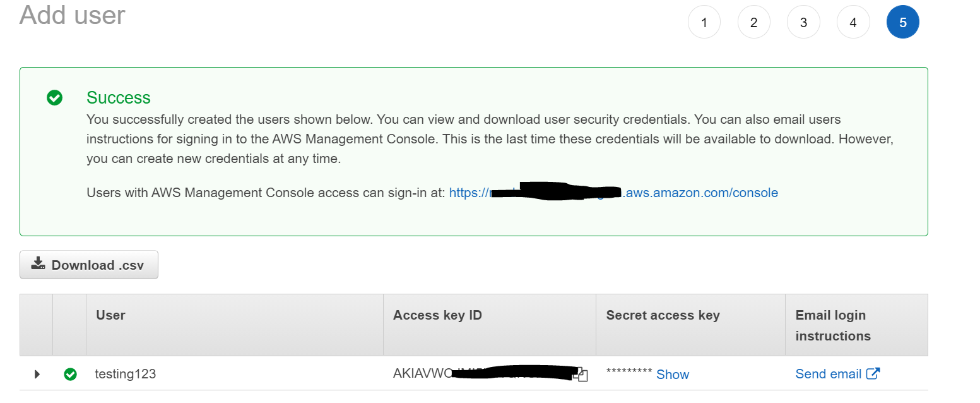Send email login instructions
The width and height of the screenshot is (980, 403).
pyautogui.click(x=828, y=373)
